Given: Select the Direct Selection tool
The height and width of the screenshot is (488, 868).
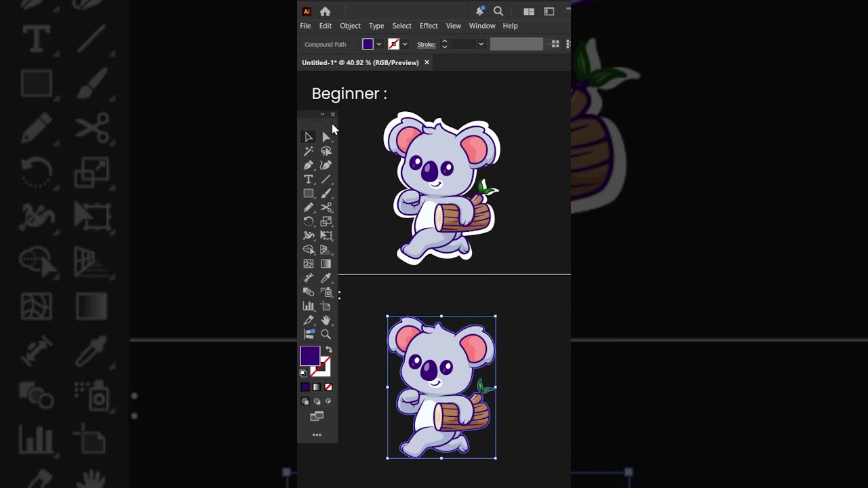Looking at the screenshot, I should (x=326, y=137).
